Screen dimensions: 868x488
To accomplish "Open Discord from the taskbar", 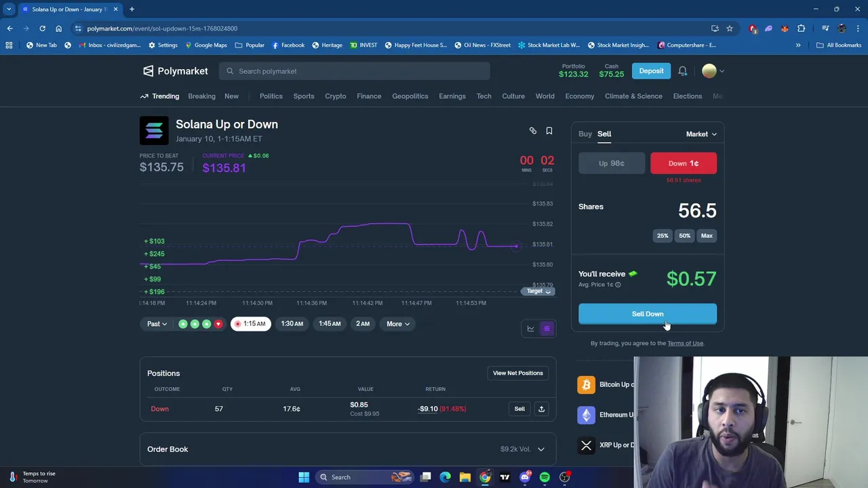I will (x=524, y=477).
